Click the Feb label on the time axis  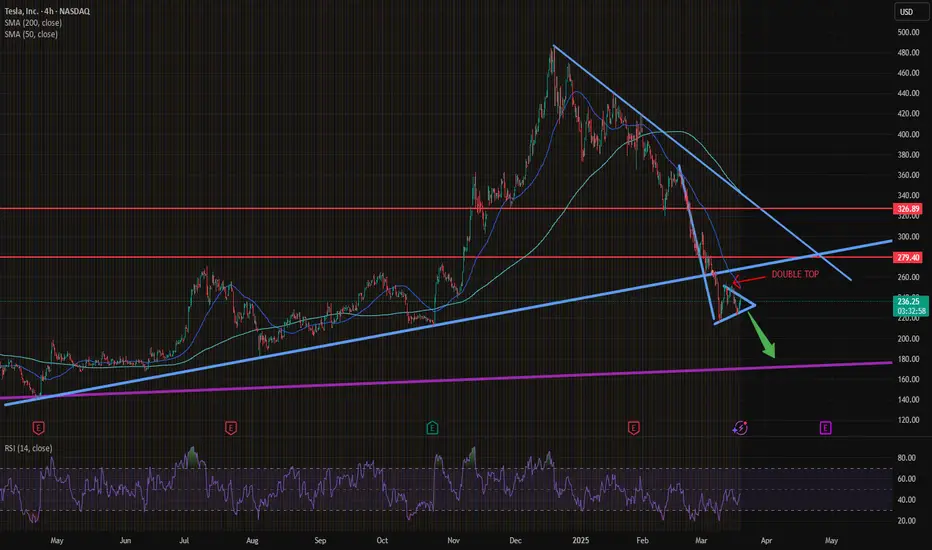click(642, 540)
